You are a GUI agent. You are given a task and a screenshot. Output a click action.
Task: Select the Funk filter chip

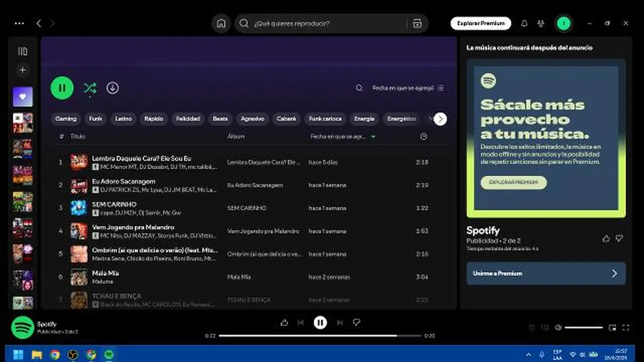pos(96,119)
